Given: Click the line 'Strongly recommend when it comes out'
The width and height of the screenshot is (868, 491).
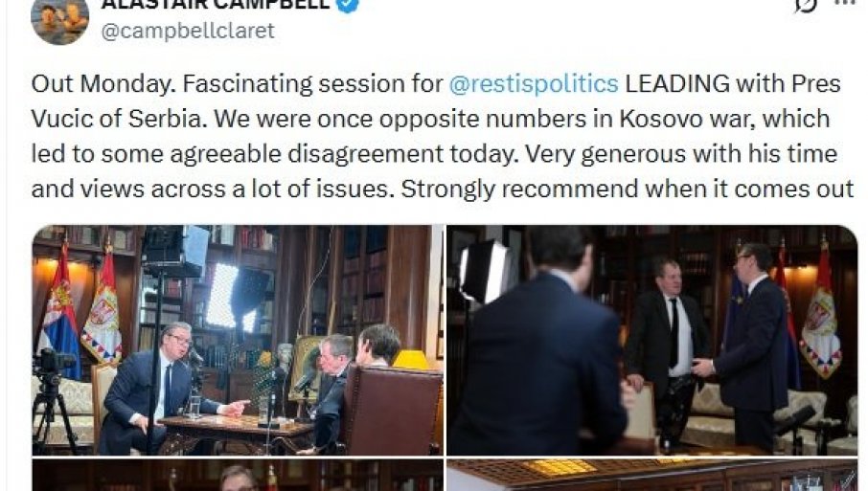Looking at the screenshot, I should coord(628,190).
